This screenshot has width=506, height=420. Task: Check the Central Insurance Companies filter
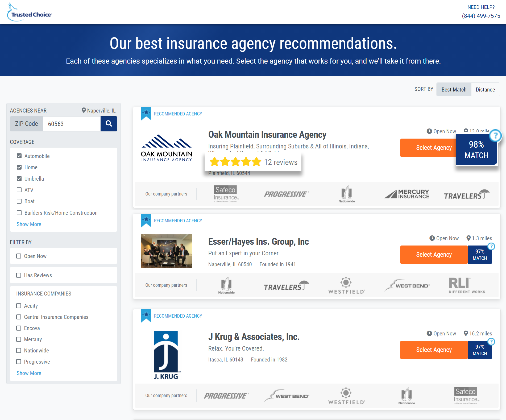(x=19, y=317)
